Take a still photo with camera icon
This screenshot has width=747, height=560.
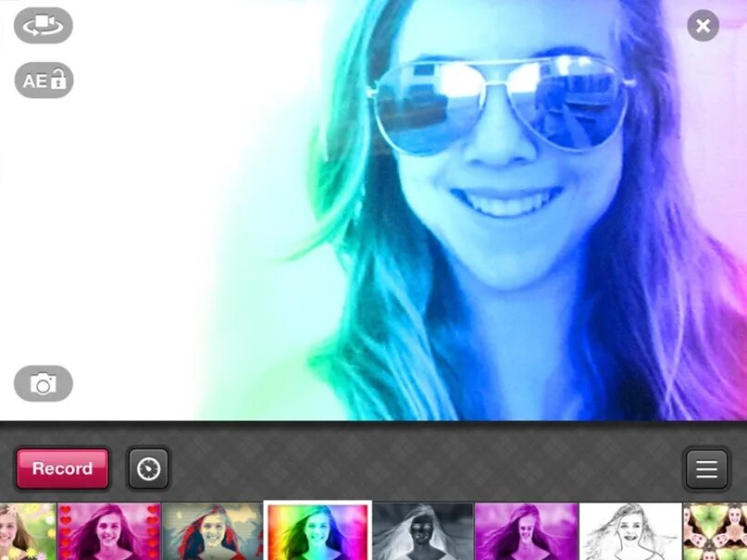tap(44, 383)
